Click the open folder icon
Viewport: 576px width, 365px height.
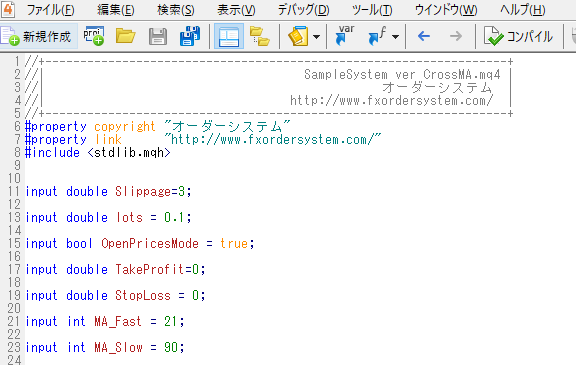[125, 36]
